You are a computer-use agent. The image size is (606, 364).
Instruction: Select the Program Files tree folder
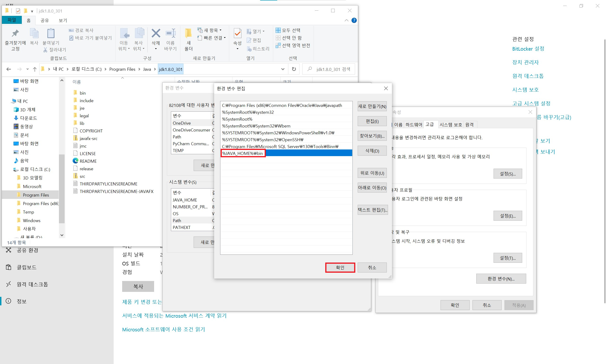tap(36, 195)
